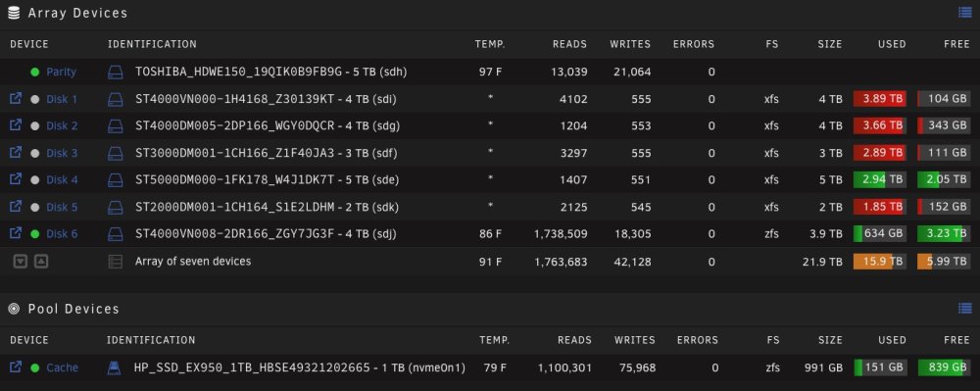Open the Cache device link

tap(63, 367)
